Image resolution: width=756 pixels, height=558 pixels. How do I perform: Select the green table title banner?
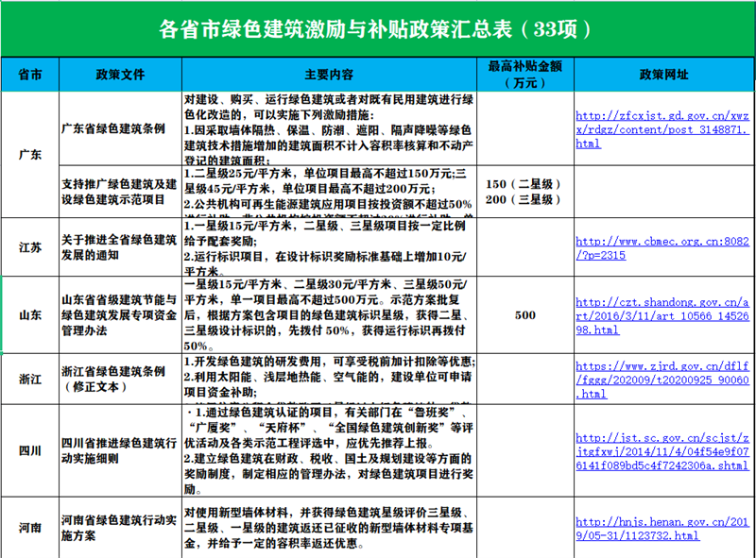tap(378, 28)
